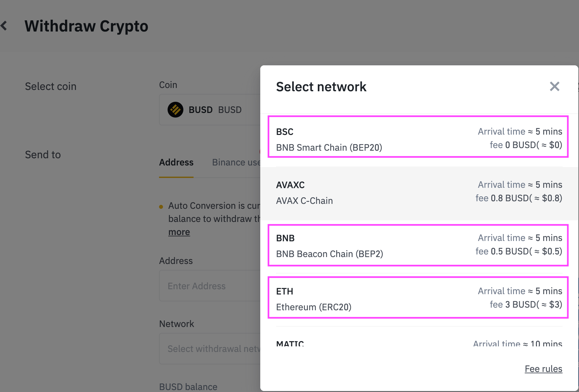Select the AVAXC AVAX C-Chain network
Image resolution: width=579 pixels, height=392 pixels.
pos(418,193)
